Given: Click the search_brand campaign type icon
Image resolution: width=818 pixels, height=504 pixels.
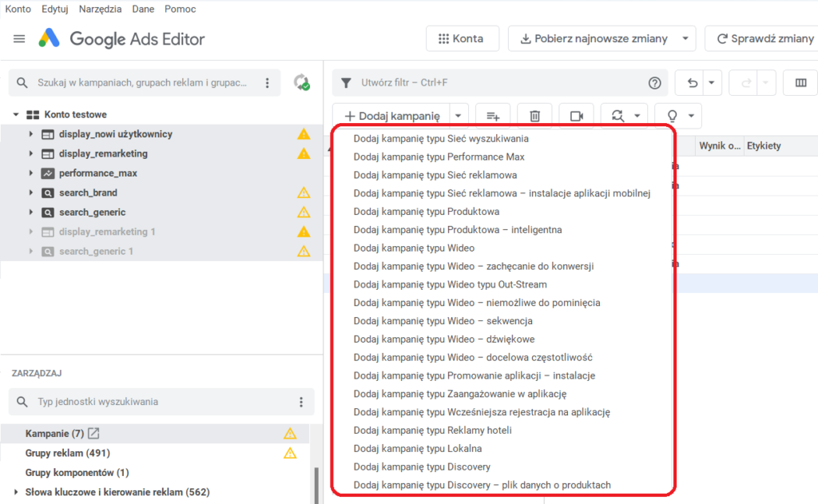Looking at the screenshot, I should (47, 192).
